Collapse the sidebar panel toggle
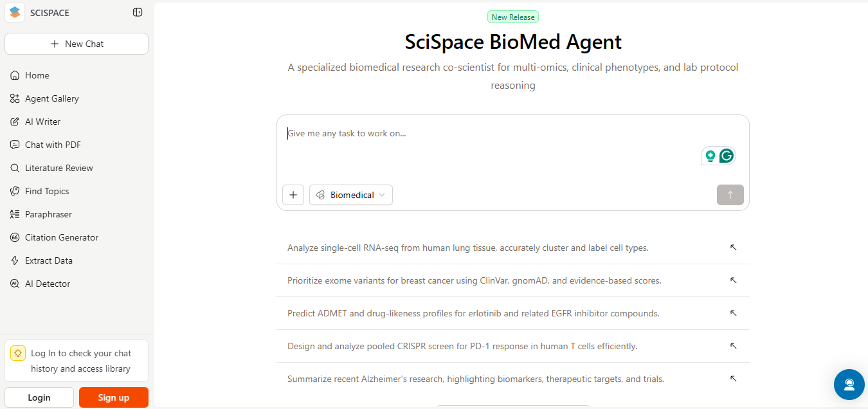The height and width of the screenshot is (409, 868). [x=138, y=12]
